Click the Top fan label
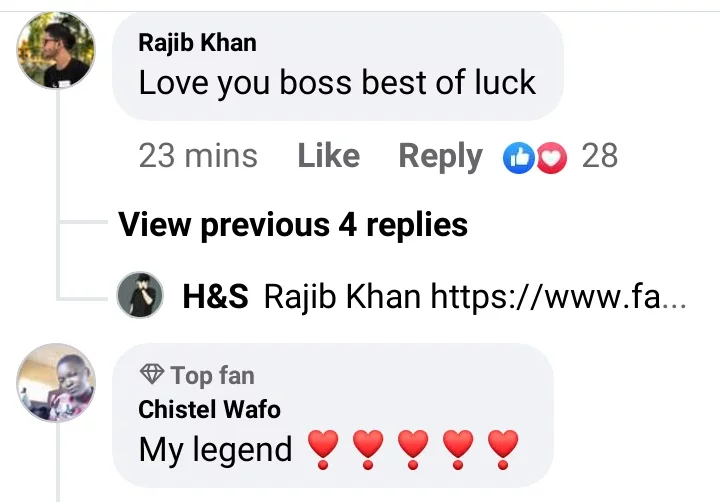 (x=213, y=376)
